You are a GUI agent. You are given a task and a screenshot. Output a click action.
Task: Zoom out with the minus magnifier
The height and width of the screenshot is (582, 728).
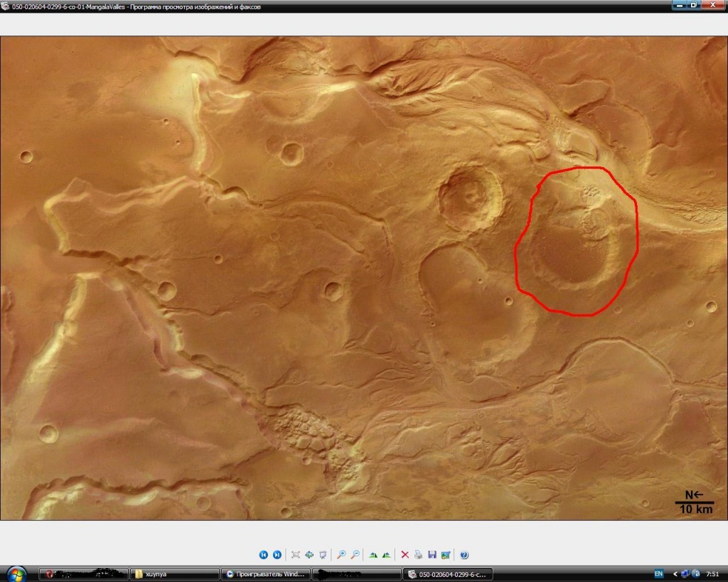(355, 554)
